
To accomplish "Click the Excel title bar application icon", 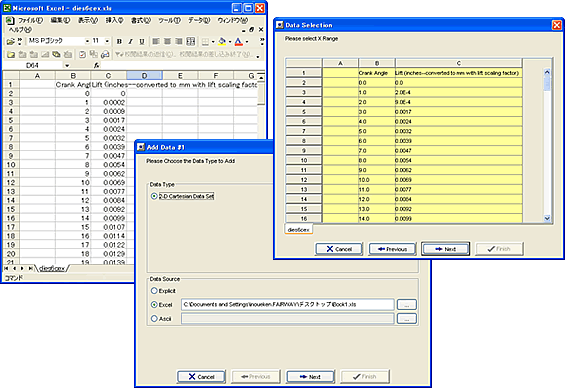I will coord(7,8).
